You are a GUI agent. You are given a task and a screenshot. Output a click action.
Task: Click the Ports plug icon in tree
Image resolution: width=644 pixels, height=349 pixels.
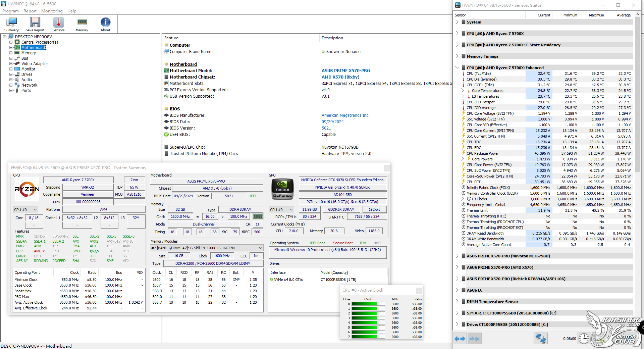point(17,91)
